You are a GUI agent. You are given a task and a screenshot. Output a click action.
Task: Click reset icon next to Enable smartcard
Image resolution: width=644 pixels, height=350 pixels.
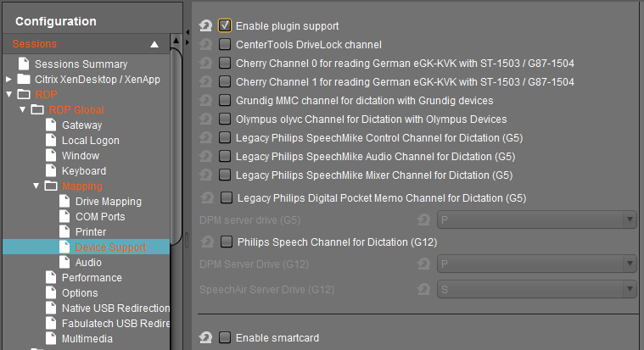click(x=205, y=338)
